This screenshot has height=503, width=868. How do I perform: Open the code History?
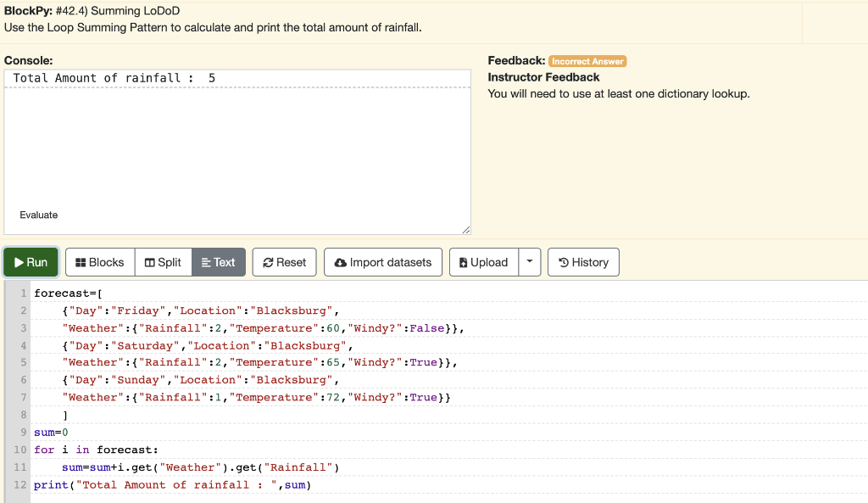(583, 262)
